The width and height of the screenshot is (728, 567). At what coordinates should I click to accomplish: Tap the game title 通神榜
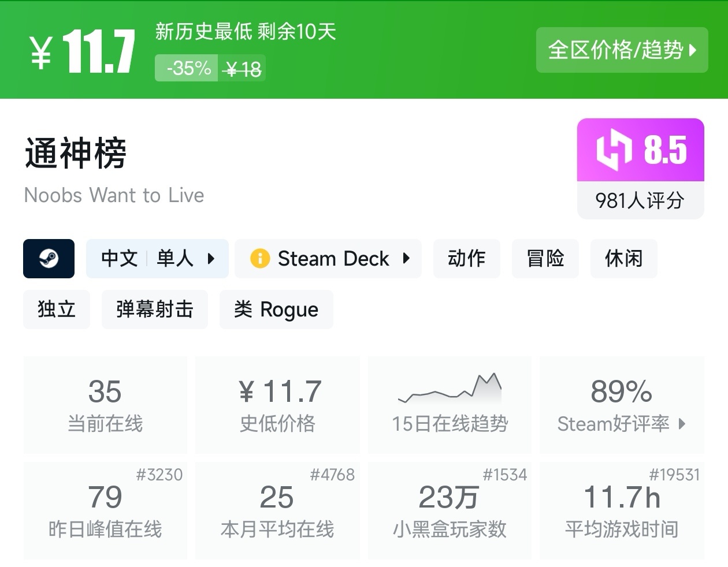click(76, 154)
